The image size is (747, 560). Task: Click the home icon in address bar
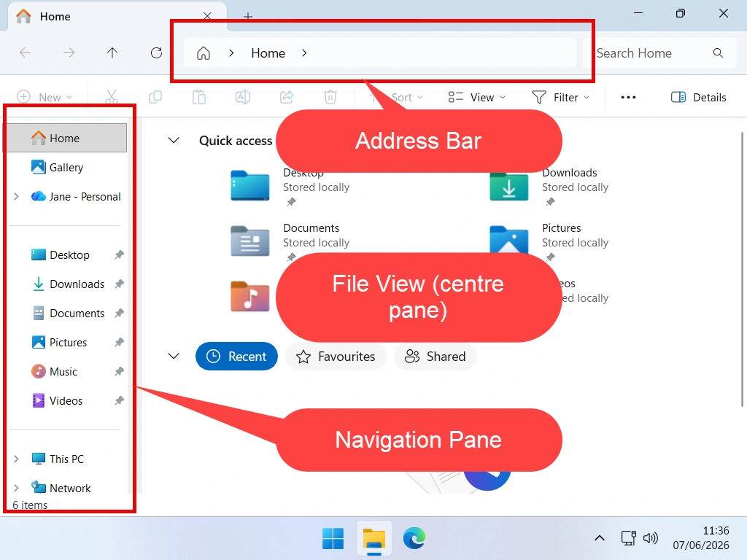204,52
